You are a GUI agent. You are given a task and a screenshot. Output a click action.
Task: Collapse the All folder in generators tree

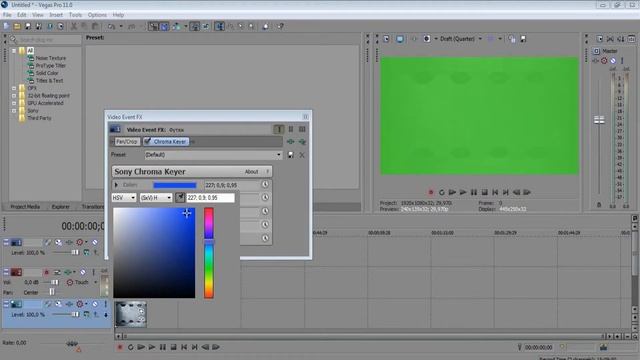(x=14, y=51)
